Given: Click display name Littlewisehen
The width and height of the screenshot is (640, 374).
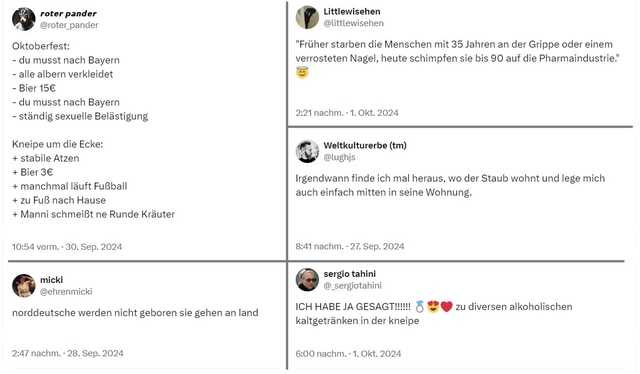Looking at the screenshot, I should (x=352, y=12).
